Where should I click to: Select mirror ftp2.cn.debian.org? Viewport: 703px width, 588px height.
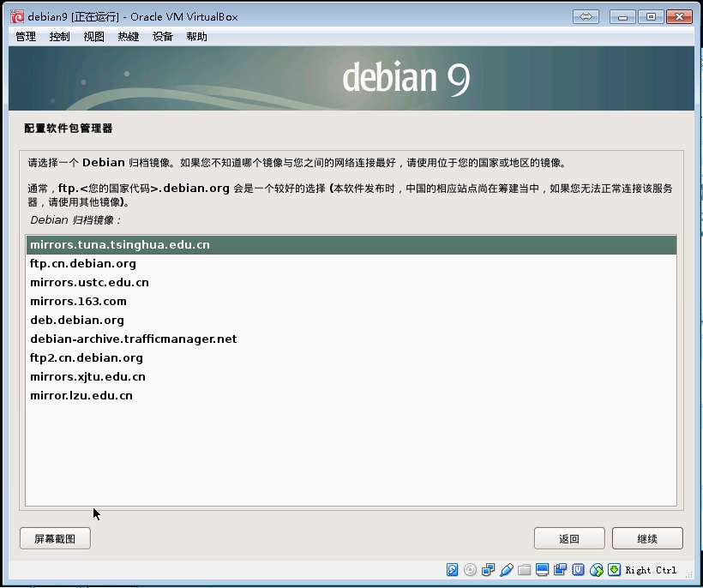click(351, 357)
